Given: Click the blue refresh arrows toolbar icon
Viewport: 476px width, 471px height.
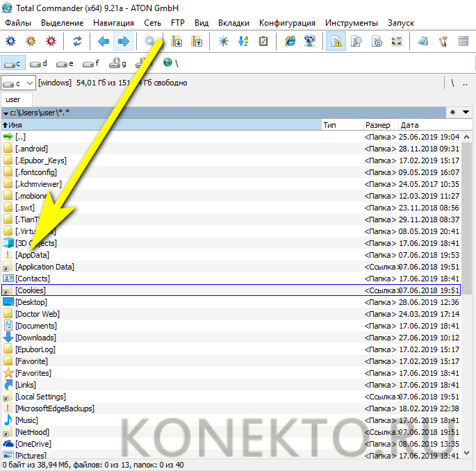Looking at the screenshot, I should click(77, 42).
